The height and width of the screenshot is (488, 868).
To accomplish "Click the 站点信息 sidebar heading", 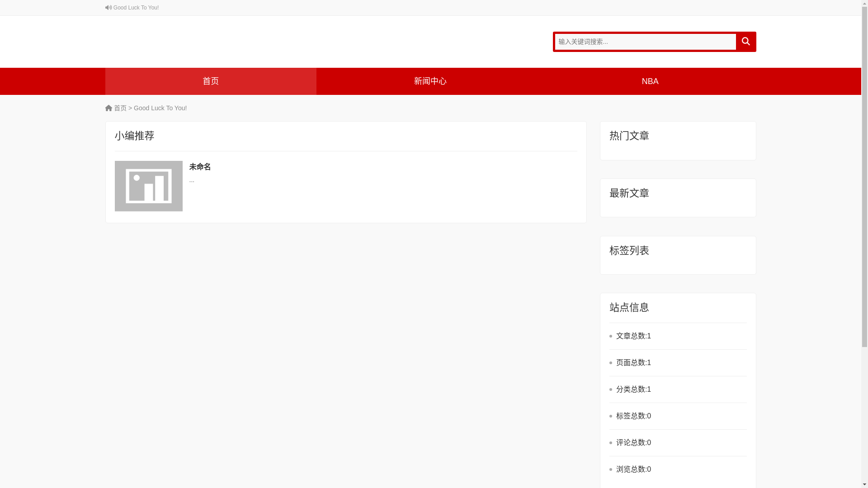I will (629, 307).
